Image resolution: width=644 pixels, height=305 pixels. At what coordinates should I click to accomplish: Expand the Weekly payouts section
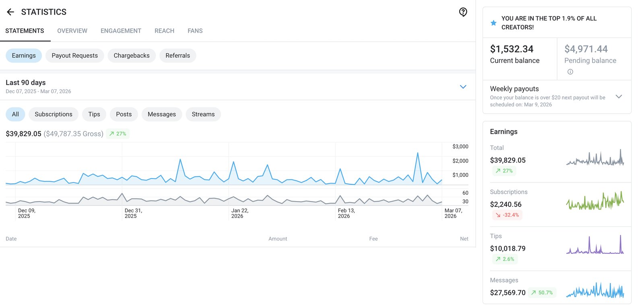[x=619, y=97]
